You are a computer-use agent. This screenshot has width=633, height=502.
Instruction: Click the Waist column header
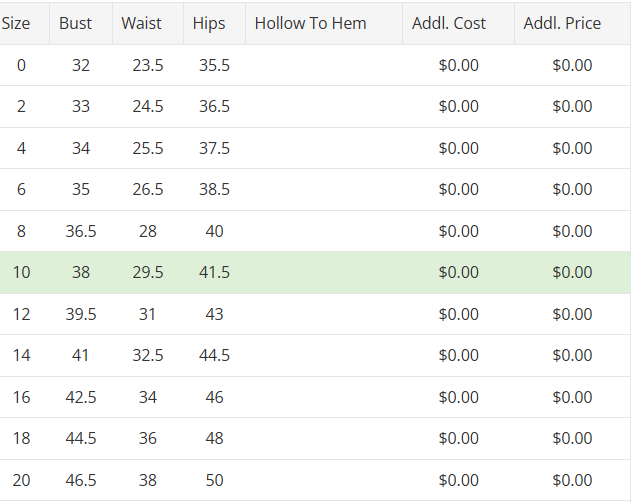click(x=141, y=23)
